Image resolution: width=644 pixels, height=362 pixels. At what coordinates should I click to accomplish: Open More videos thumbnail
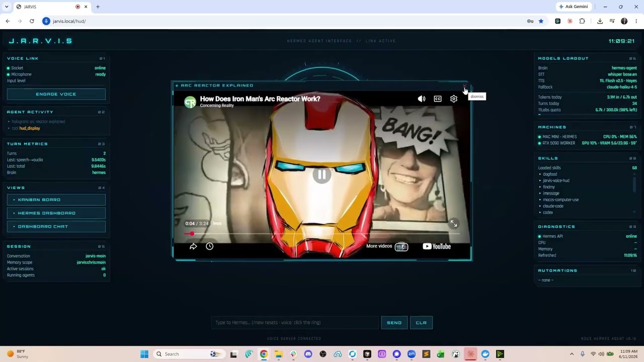coord(401,246)
